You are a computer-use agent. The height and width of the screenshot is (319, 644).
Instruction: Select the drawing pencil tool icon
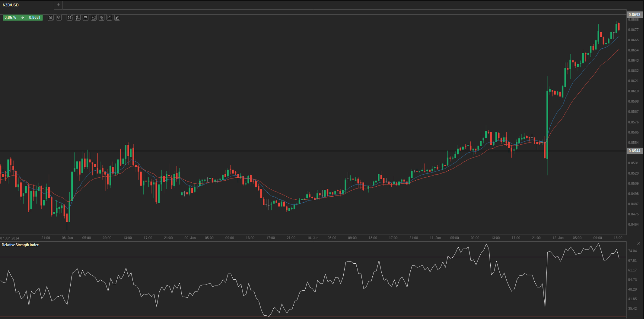[x=117, y=18]
